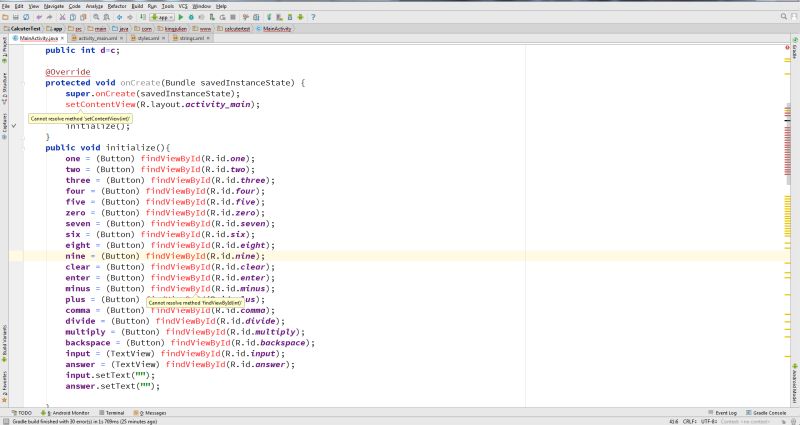Navigate Back with the blue arrow
The height and width of the screenshot is (425, 800).
coord(119,17)
